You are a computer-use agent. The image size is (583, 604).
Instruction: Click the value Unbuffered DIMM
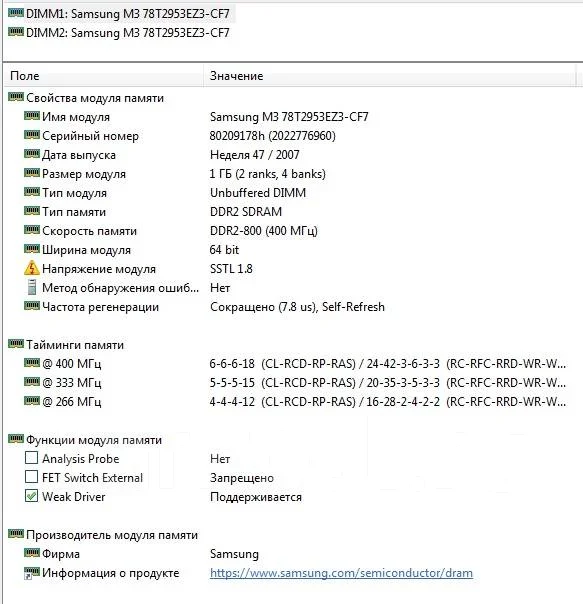258,193
